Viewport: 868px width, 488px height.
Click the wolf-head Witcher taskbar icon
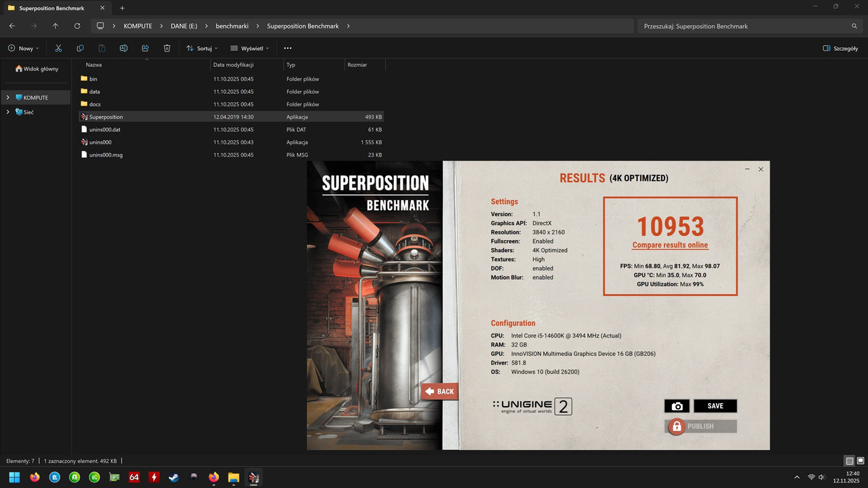click(x=194, y=476)
